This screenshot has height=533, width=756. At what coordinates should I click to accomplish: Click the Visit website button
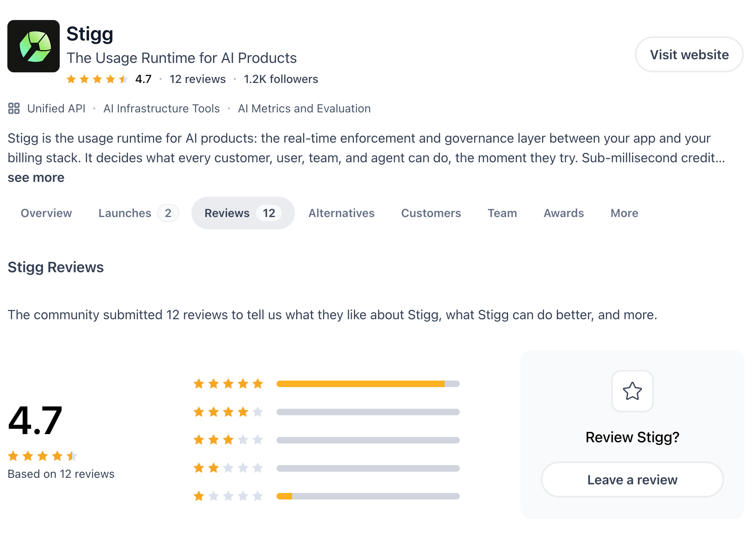[x=689, y=54]
